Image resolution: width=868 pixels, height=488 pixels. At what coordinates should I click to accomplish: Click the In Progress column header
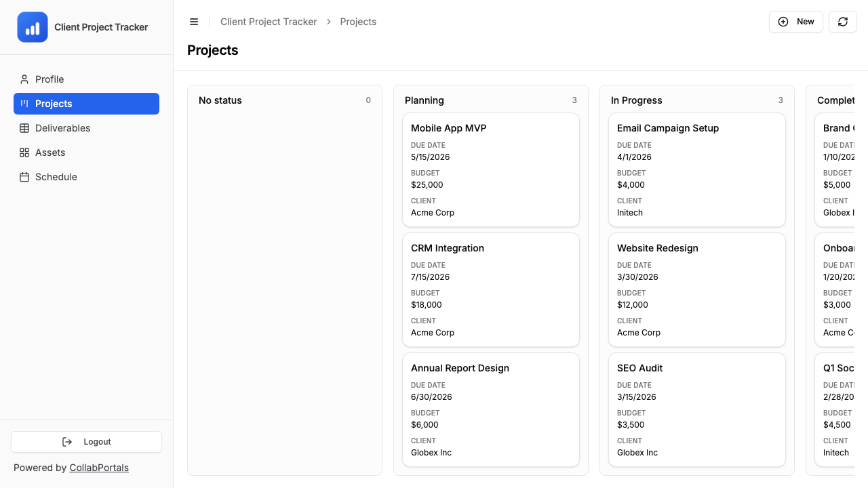click(637, 100)
